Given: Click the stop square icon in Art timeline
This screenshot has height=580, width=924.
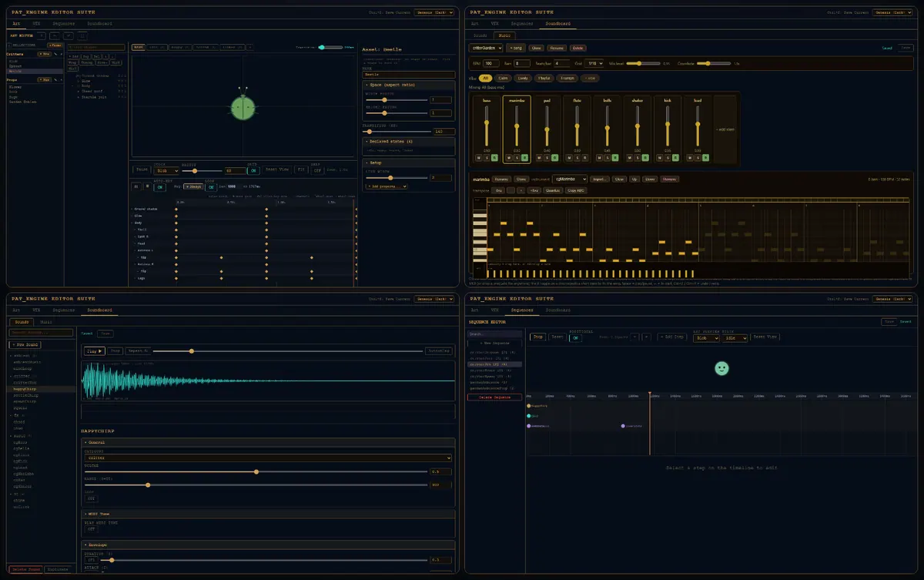Looking at the screenshot, I should coord(147,186).
